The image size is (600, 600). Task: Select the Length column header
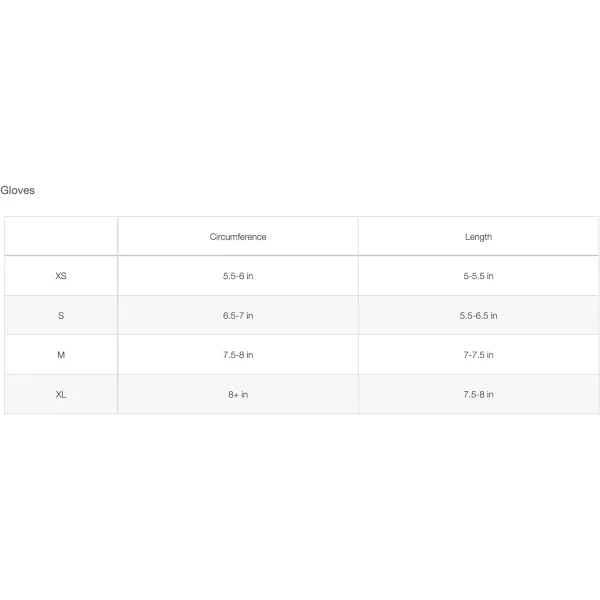pos(478,237)
